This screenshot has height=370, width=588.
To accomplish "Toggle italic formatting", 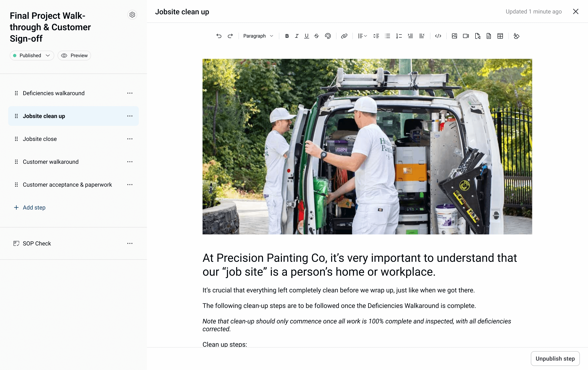I will [x=297, y=36].
